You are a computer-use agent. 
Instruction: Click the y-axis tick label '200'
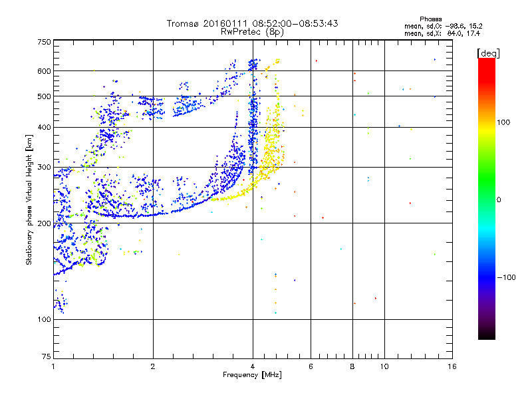[45, 223]
